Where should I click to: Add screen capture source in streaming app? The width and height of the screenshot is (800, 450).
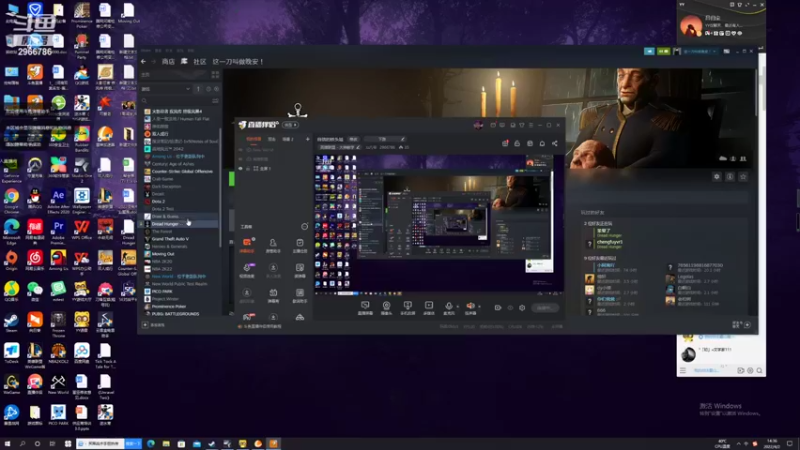(x=365, y=307)
